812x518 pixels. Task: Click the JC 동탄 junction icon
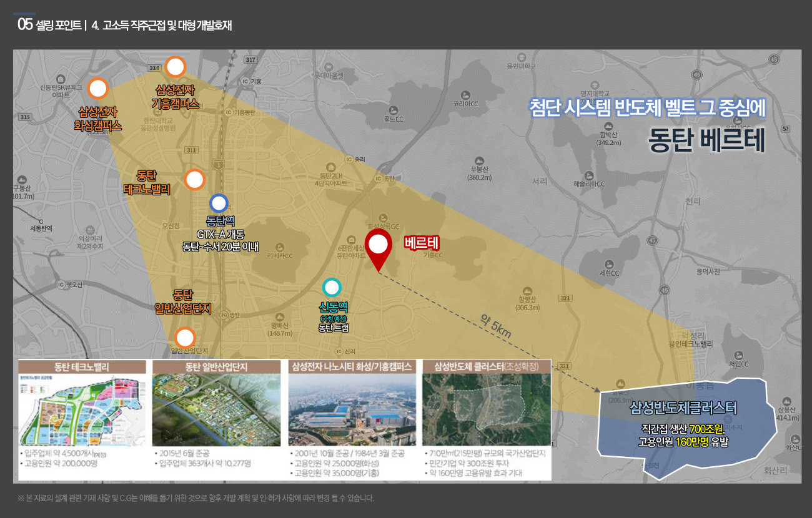(x=224, y=315)
